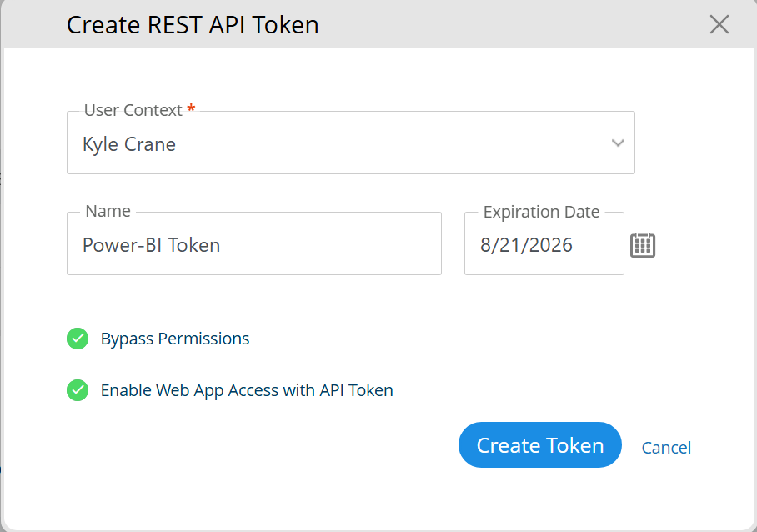Click the Name field label
The height and width of the screenshot is (532, 757).
(x=108, y=211)
